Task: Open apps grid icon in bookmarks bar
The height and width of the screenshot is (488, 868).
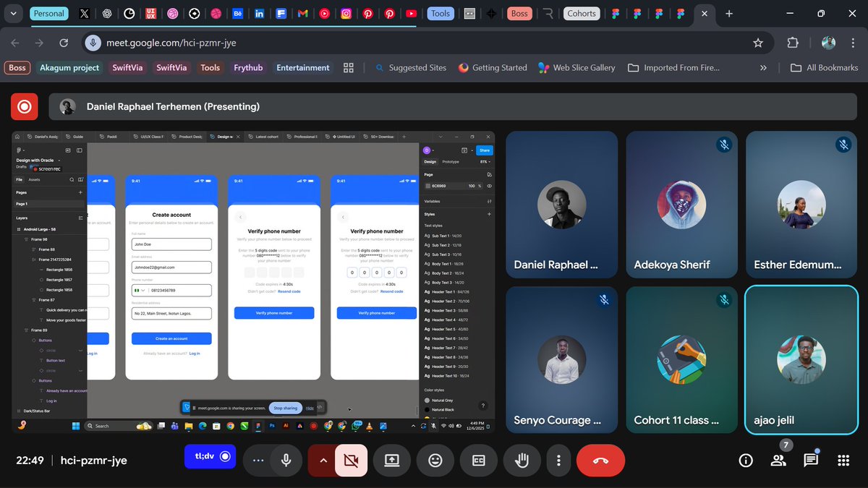Action: (349, 67)
